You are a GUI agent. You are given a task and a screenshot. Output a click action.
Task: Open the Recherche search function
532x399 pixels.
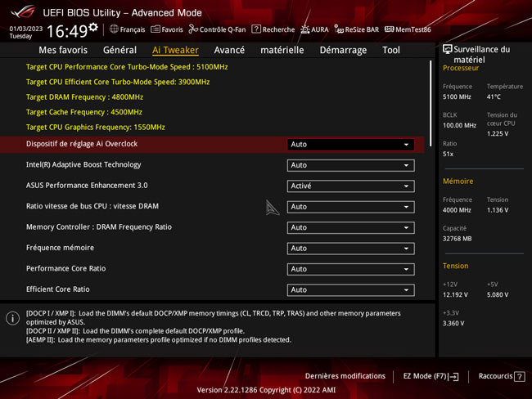point(273,29)
